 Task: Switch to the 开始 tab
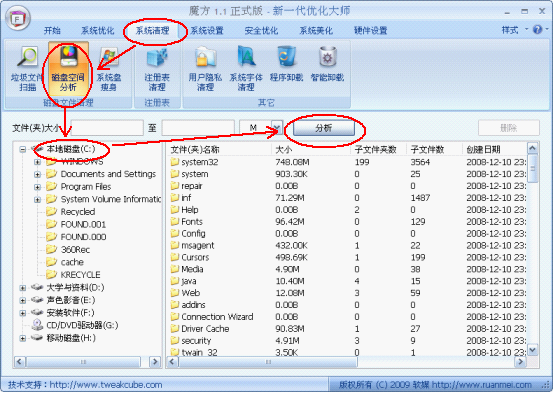point(52,30)
